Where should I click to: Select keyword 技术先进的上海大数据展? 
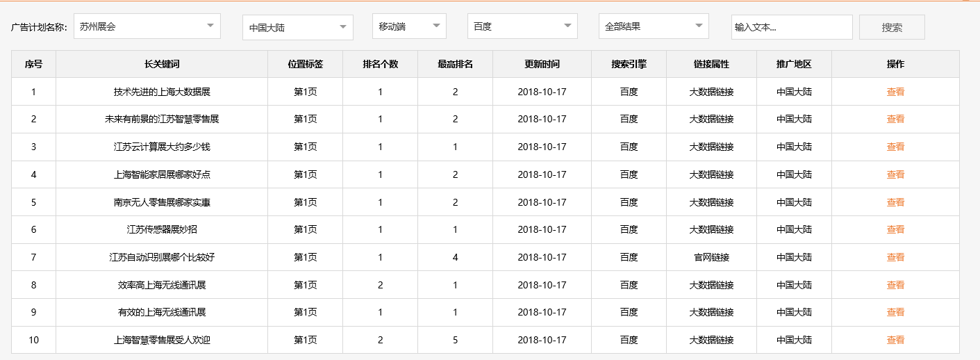[162, 92]
